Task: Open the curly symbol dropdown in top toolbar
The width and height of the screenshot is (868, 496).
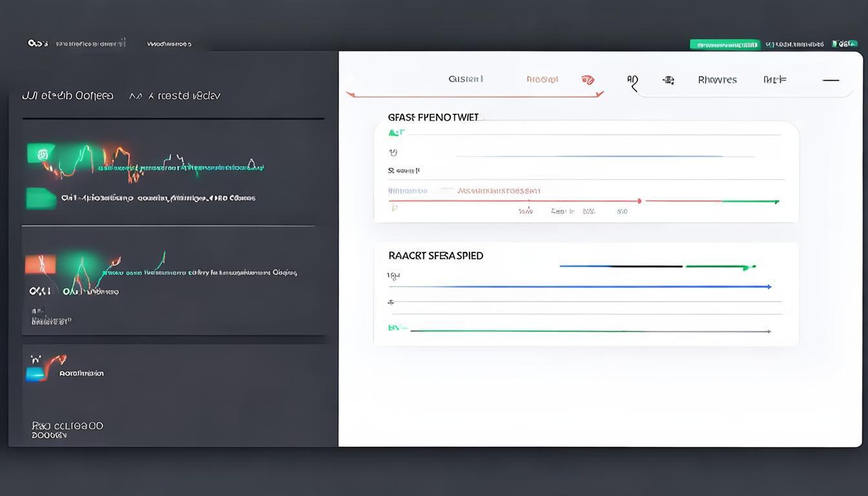Action: 633,81
